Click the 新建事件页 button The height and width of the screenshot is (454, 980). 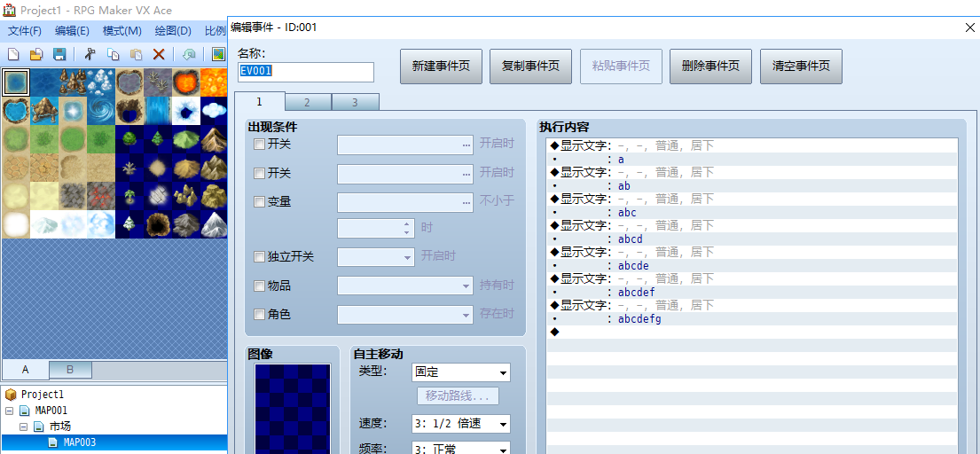442,67
